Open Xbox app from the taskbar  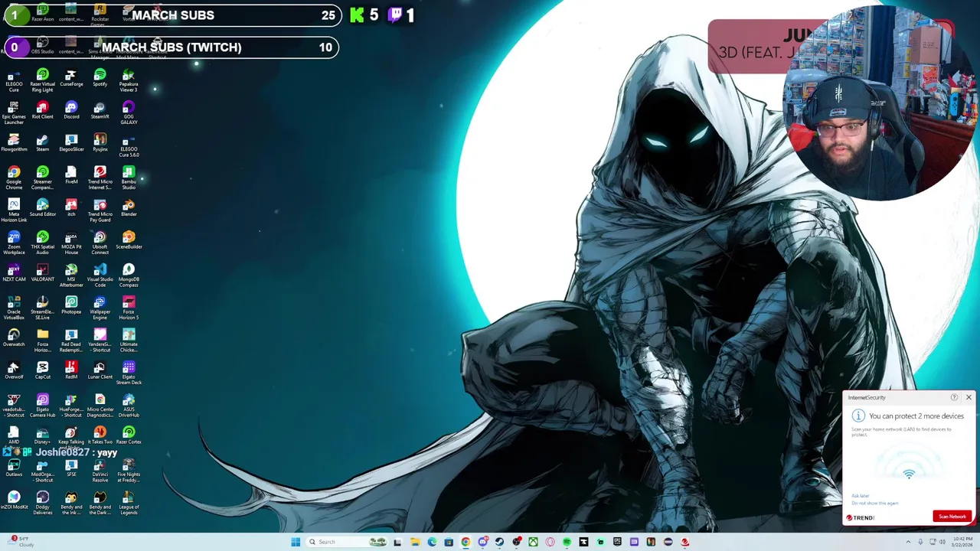533,542
